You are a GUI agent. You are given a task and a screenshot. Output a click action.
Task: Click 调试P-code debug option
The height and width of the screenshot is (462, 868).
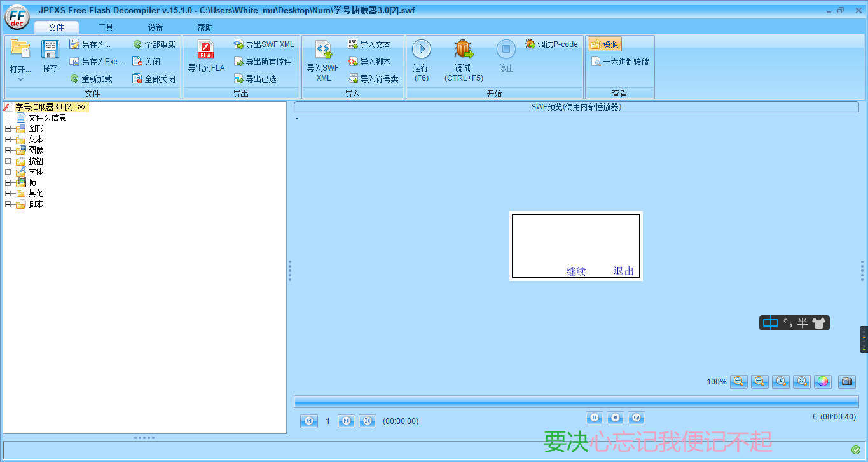(551, 44)
